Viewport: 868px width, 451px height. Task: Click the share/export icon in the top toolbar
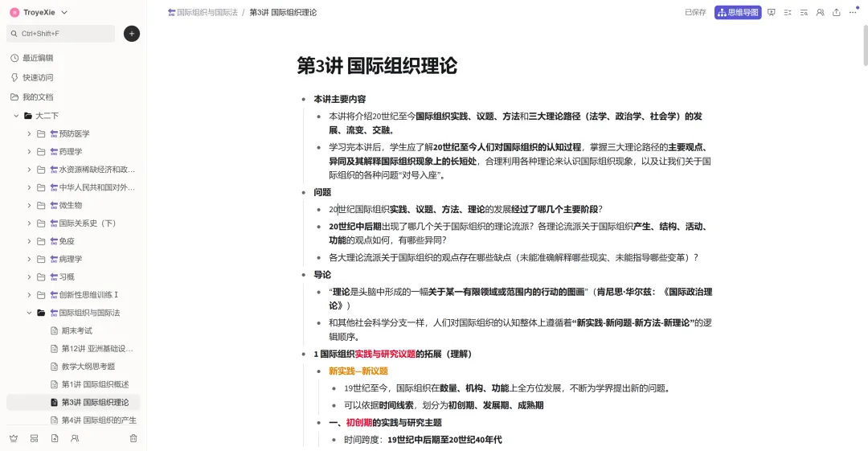click(837, 12)
